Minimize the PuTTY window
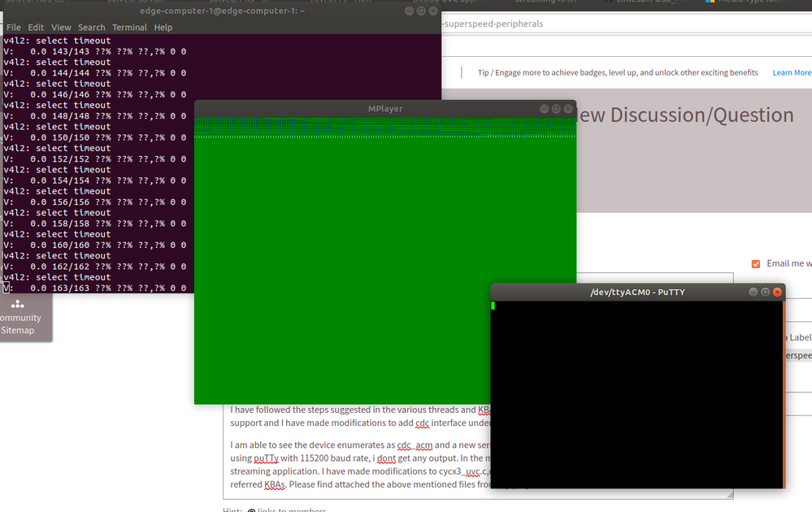The height and width of the screenshot is (512, 812). (x=753, y=292)
